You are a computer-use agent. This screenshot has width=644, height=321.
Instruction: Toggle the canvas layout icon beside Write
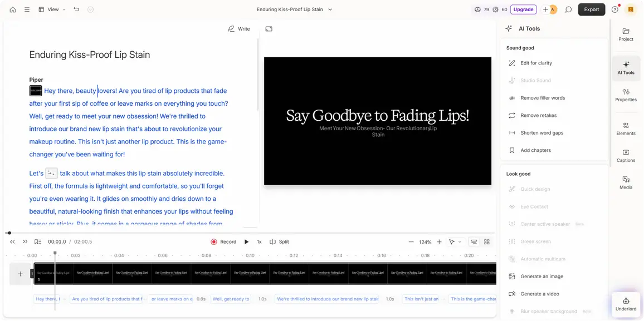[x=269, y=29]
